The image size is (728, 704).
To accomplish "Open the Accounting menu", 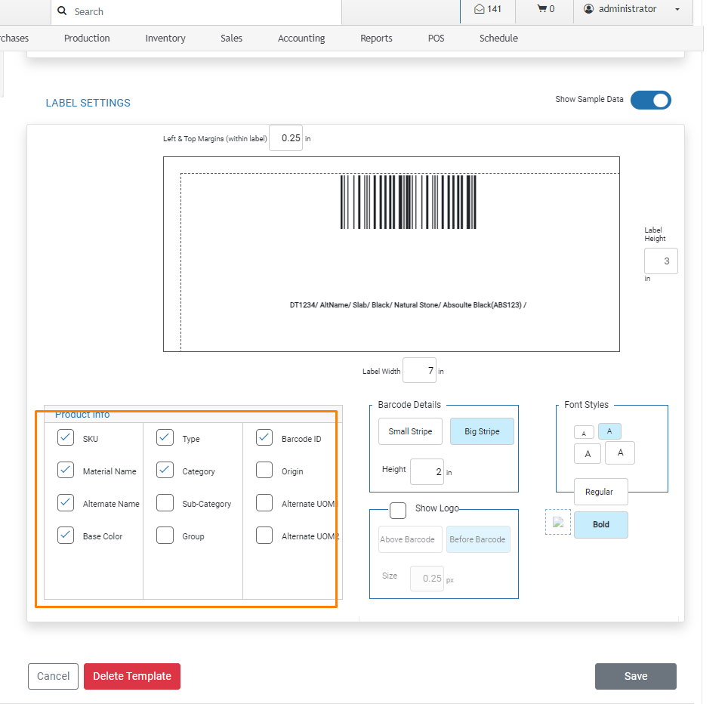I will tap(301, 38).
